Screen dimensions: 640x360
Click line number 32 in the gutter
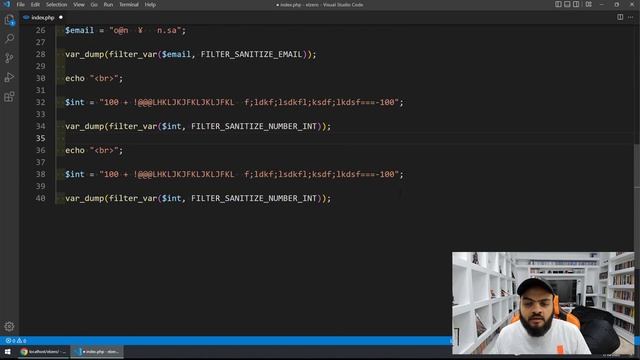(40, 102)
